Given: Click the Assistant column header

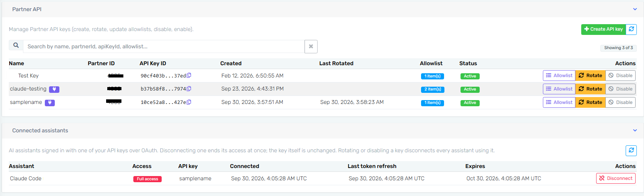Looking at the screenshot, I should (21, 166).
